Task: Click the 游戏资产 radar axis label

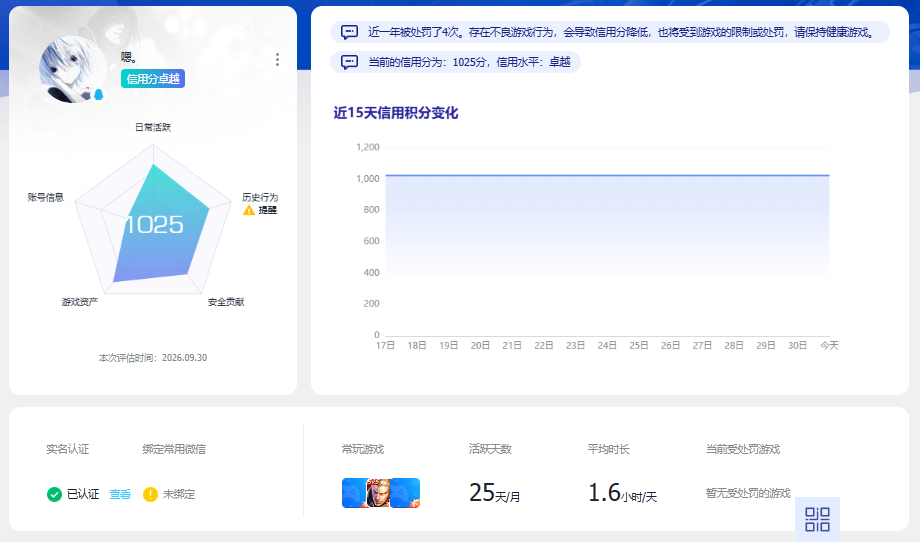Action: (80, 302)
